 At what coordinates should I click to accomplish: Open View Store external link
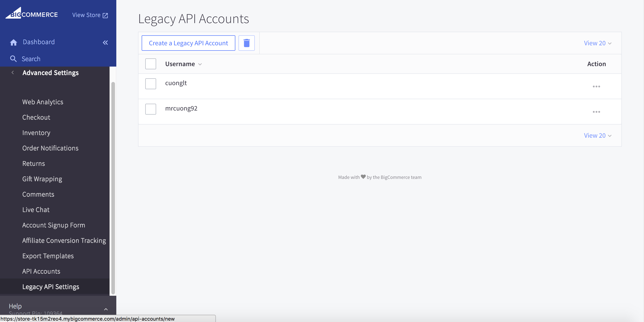click(x=90, y=15)
